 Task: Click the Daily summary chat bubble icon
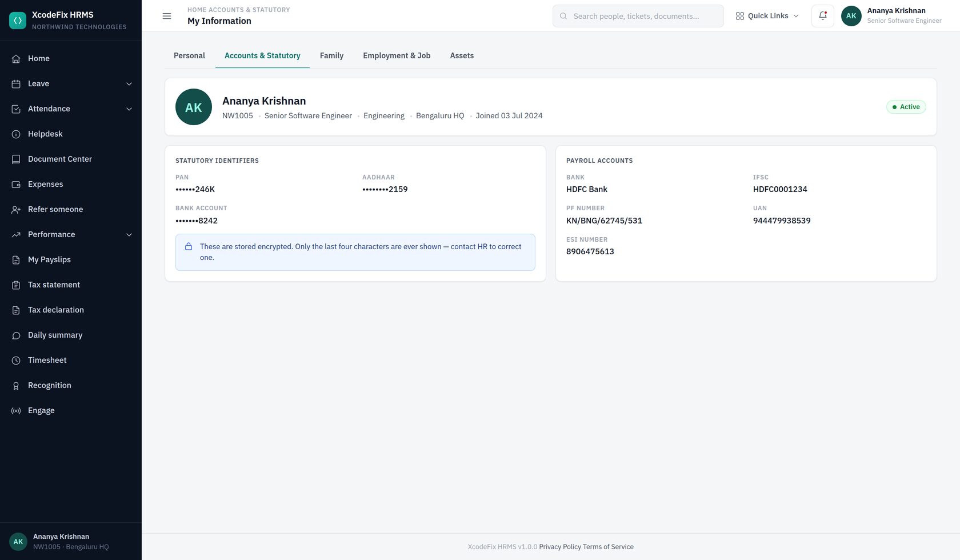16,335
